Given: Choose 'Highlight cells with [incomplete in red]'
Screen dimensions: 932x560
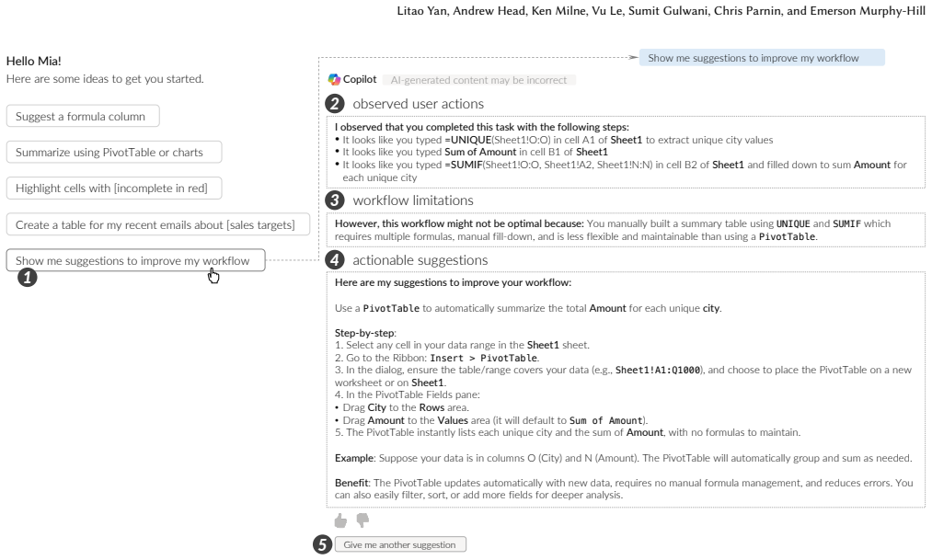Looking at the screenshot, I should point(114,189).
